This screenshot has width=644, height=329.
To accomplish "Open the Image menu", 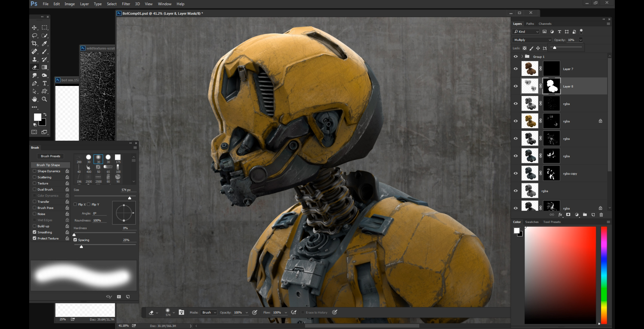I will [69, 4].
